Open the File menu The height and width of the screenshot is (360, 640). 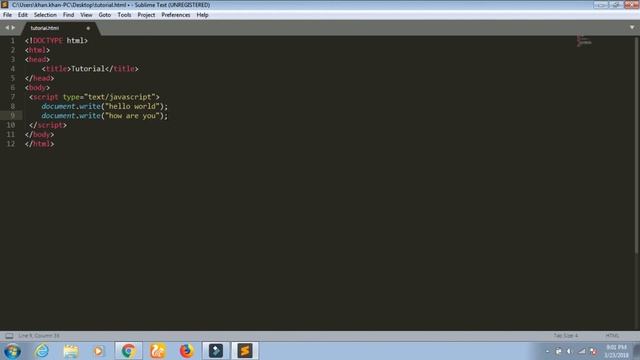(7, 15)
